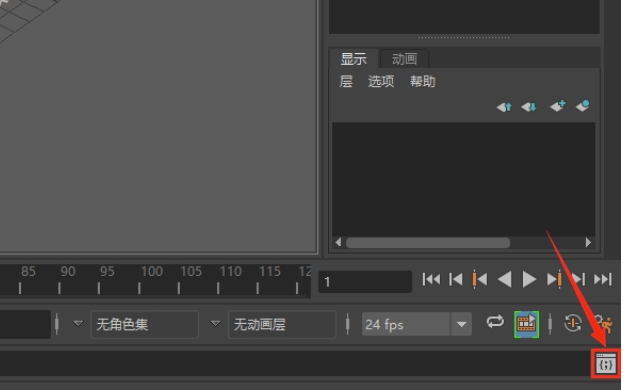Open the 24 fps dropdown arrow
Screen dimensions: 633x390
(x=461, y=324)
